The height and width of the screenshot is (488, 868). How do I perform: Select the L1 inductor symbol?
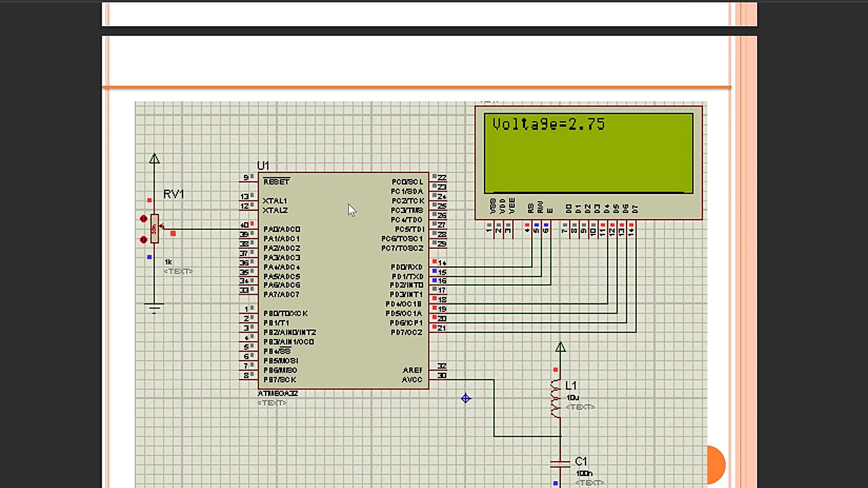click(556, 398)
